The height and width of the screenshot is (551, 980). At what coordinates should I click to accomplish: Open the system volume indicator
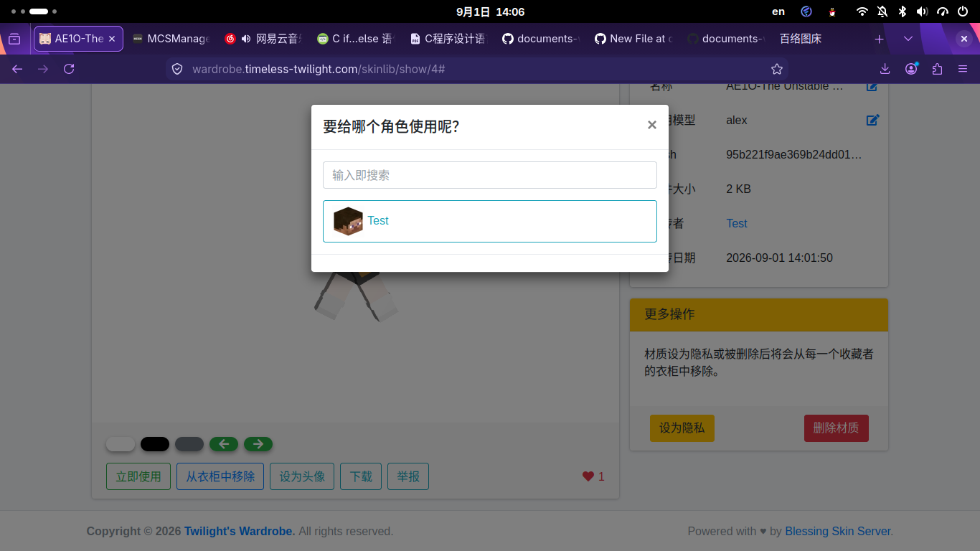pyautogui.click(x=923, y=11)
